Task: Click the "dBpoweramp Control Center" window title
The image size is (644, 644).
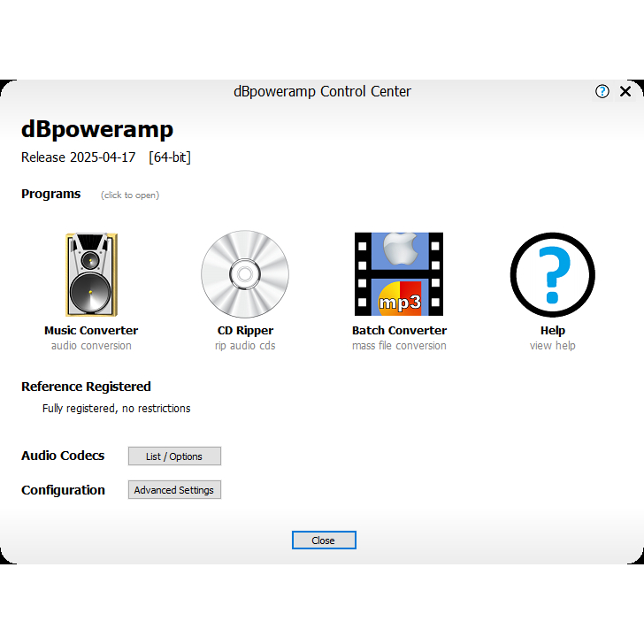Action: click(x=322, y=91)
